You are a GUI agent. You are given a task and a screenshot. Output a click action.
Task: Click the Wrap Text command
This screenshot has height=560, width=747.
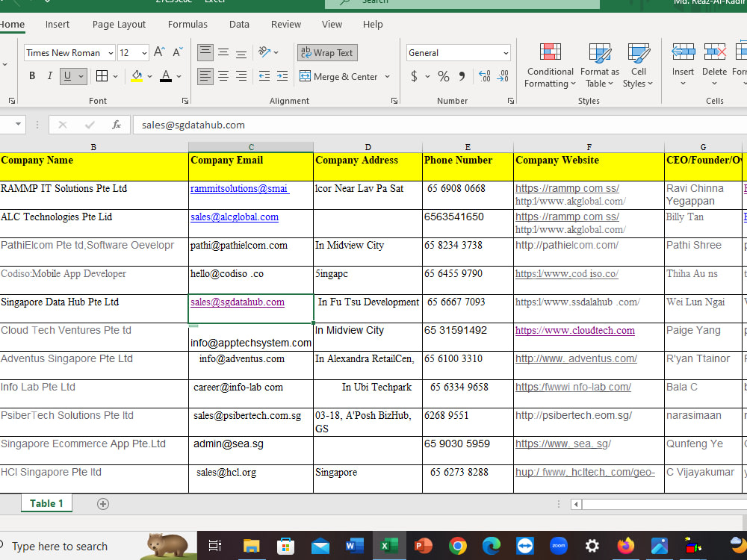[x=326, y=52]
